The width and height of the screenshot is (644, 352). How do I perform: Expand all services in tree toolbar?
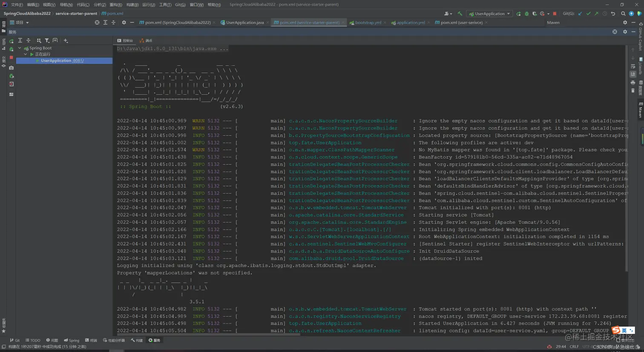pyautogui.click(x=20, y=40)
